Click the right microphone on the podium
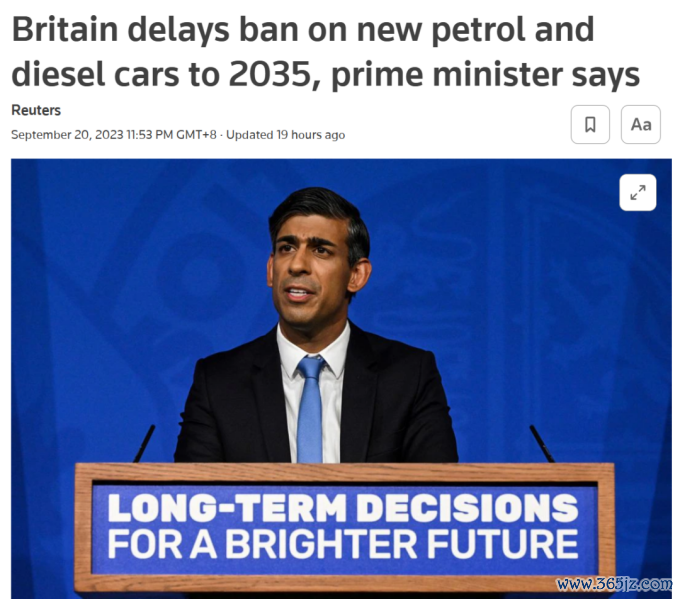The width and height of the screenshot is (680, 599). pyautogui.click(x=542, y=443)
